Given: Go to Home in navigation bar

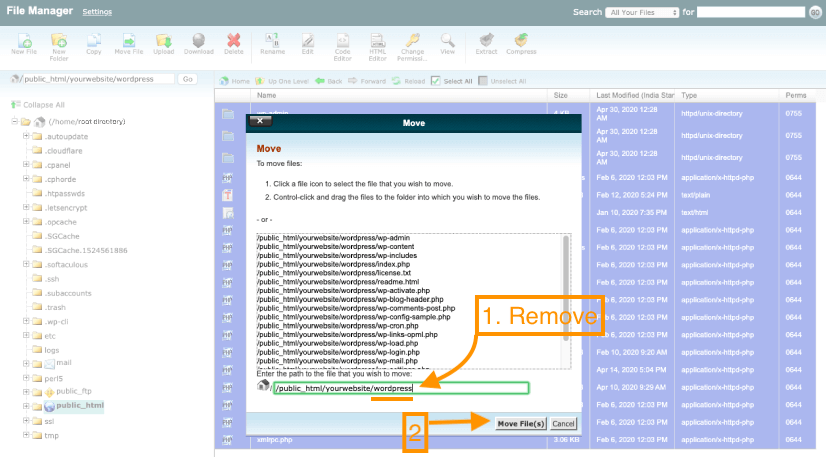Looking at the screenshot, I should (x=235, y=81).
